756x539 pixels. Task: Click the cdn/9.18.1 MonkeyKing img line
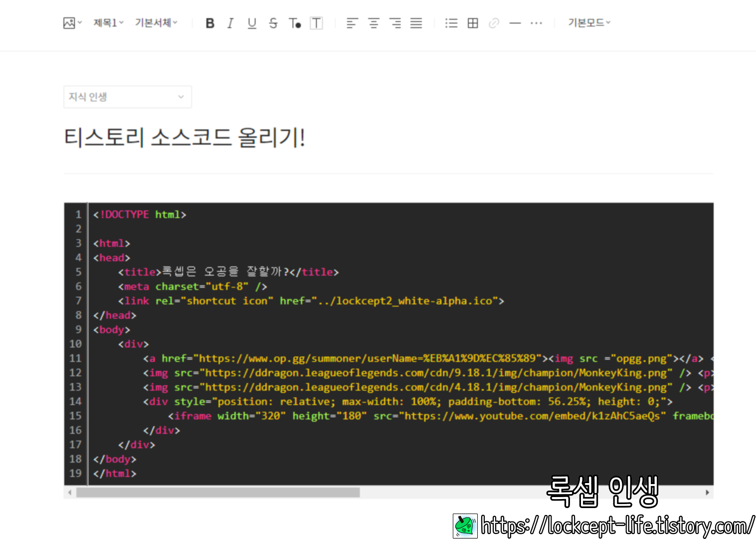(428, 373)
